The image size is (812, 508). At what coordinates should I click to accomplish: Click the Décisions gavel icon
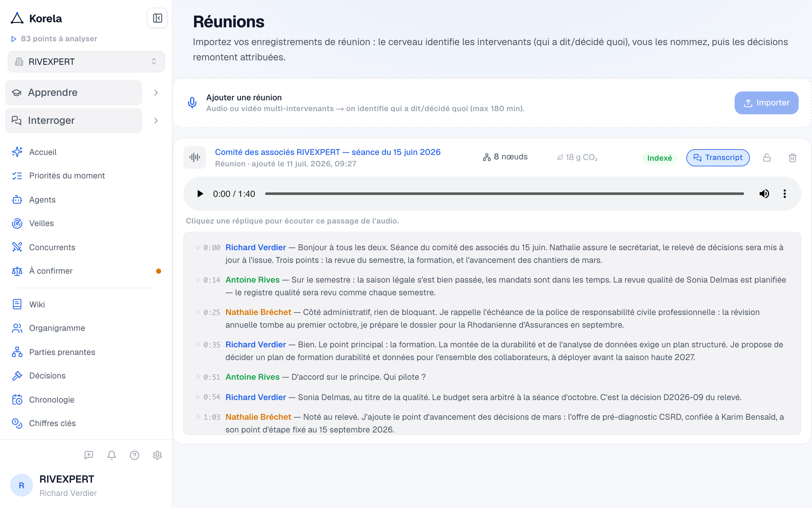[x=17, y=376]
